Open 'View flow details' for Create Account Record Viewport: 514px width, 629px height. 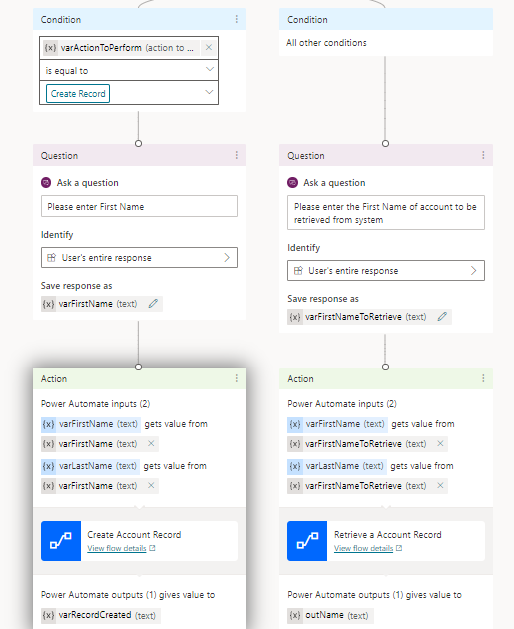[x=117, y=548]
